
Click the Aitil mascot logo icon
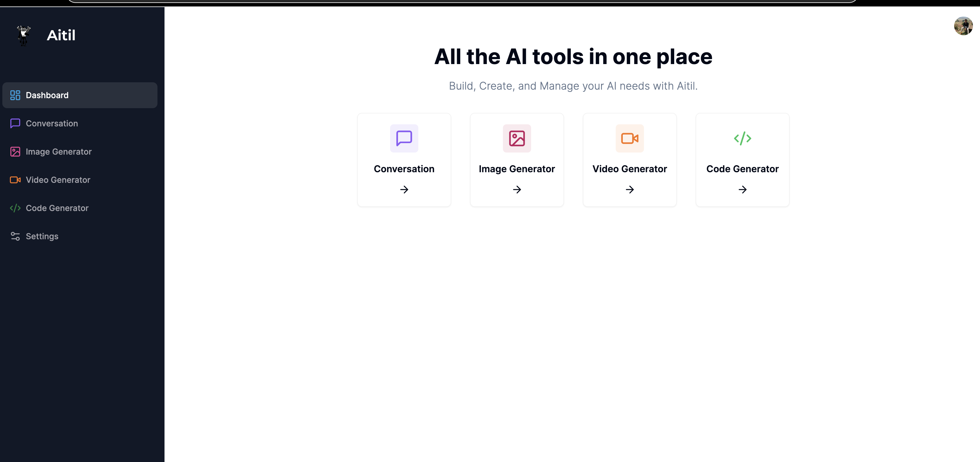[24, 35]
